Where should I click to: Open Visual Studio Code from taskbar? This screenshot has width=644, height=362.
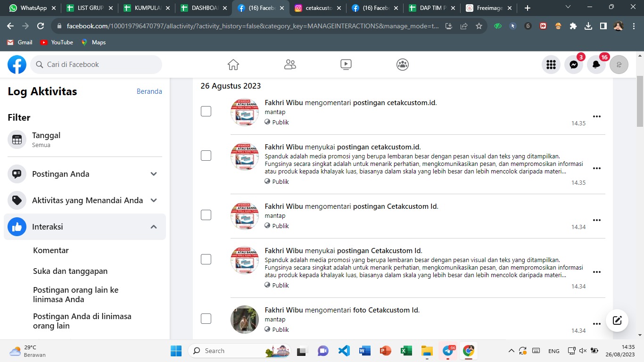(344, 351)
